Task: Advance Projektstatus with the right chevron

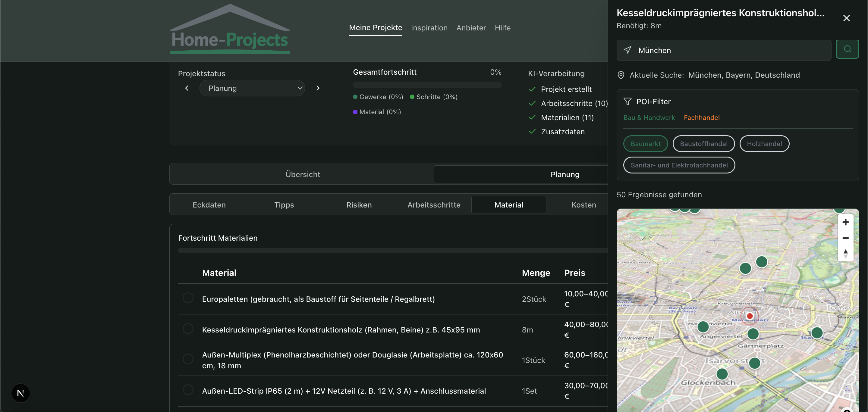Action: pos(317,88)
